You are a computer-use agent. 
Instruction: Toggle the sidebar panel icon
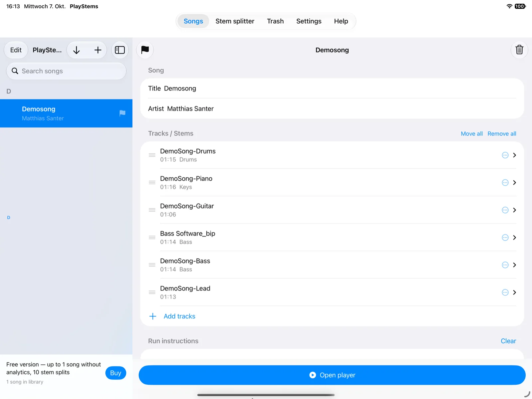click(120, 50)
